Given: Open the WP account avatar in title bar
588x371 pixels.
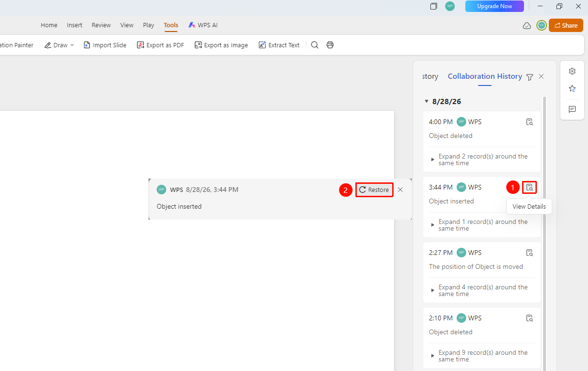Looking at the screenshot, I should pos(450,6).
